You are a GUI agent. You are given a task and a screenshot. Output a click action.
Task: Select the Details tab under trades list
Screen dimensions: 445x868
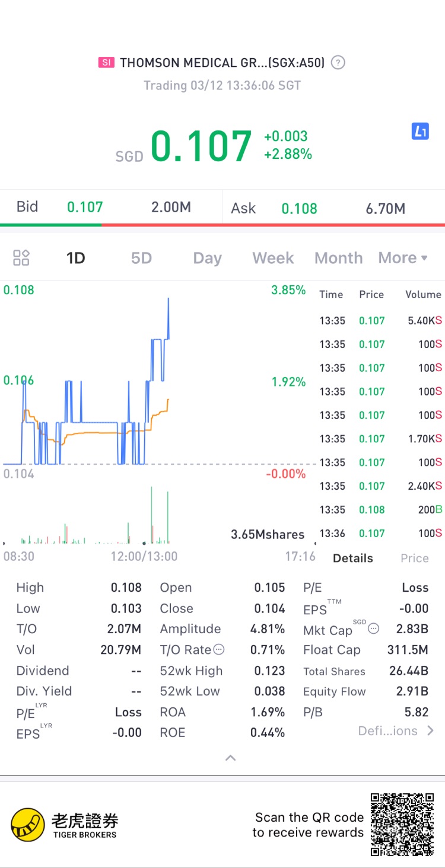pos(353,558)
